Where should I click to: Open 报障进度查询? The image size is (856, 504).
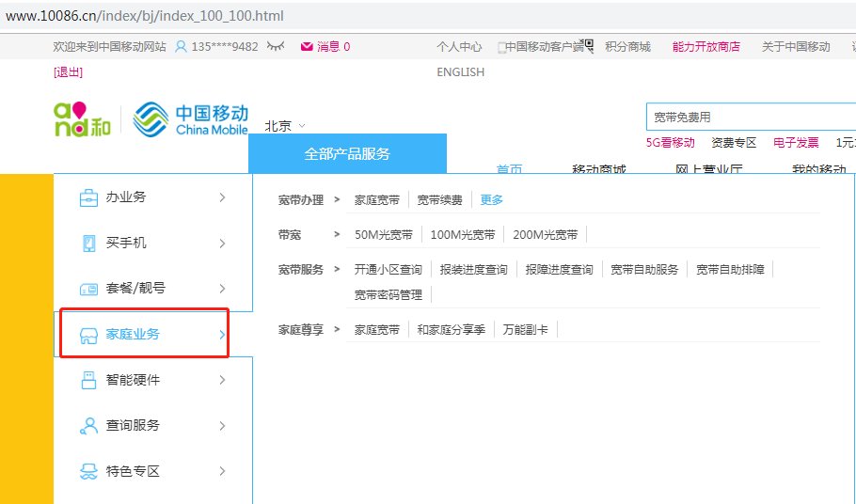(559, 270)
